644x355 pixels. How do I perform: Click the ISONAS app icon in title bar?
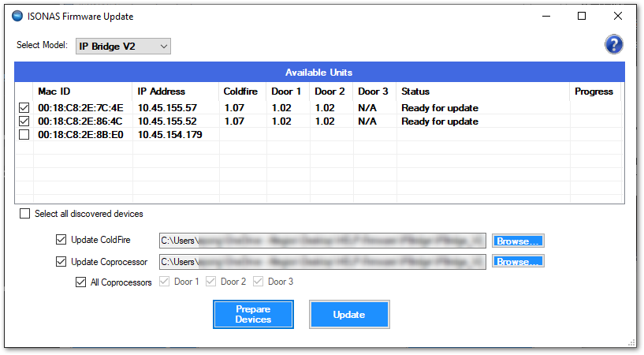point(17,16)
